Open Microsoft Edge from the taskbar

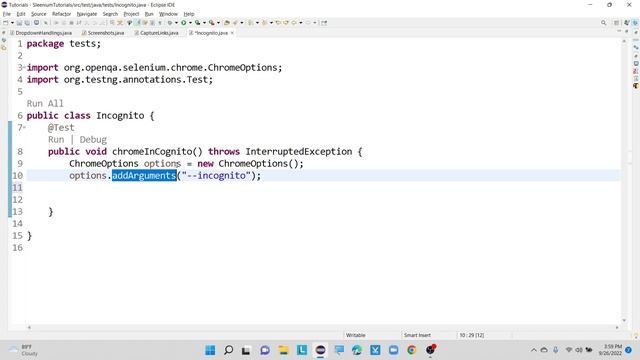coord(357,350)
